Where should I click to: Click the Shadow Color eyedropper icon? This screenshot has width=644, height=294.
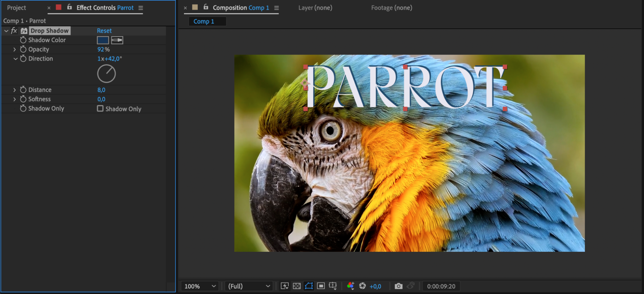(x=117, y=40)
